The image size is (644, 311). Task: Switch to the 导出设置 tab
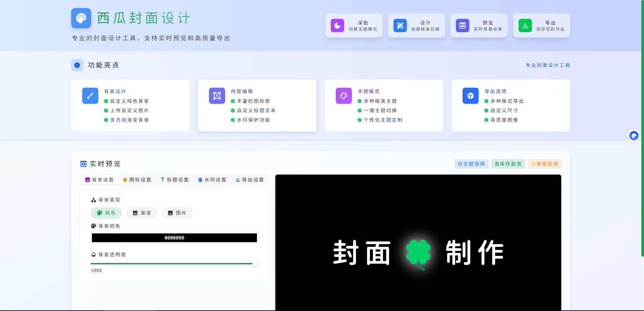(x=250, y=180)
